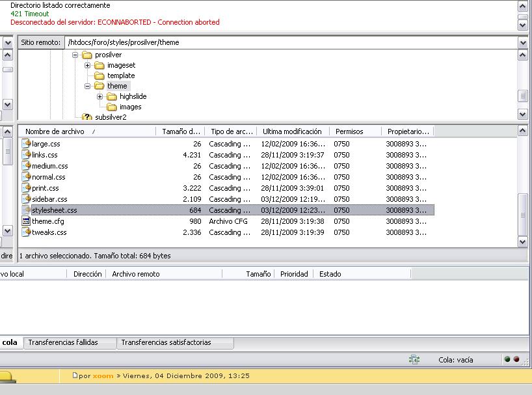The height and width of the screenshot is (395, 532).
Task: Click the template folder icon
Action: tap(100, 75)
